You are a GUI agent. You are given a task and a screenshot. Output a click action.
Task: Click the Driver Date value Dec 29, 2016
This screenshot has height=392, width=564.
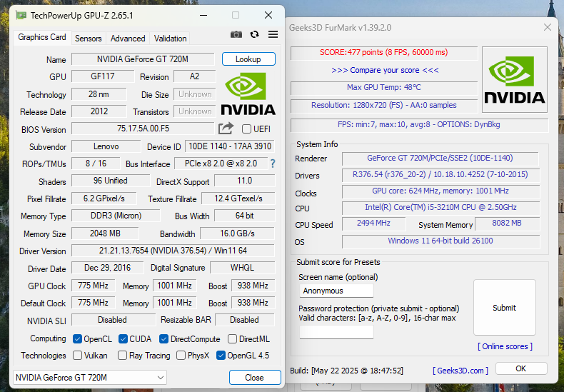click(108, 268)
